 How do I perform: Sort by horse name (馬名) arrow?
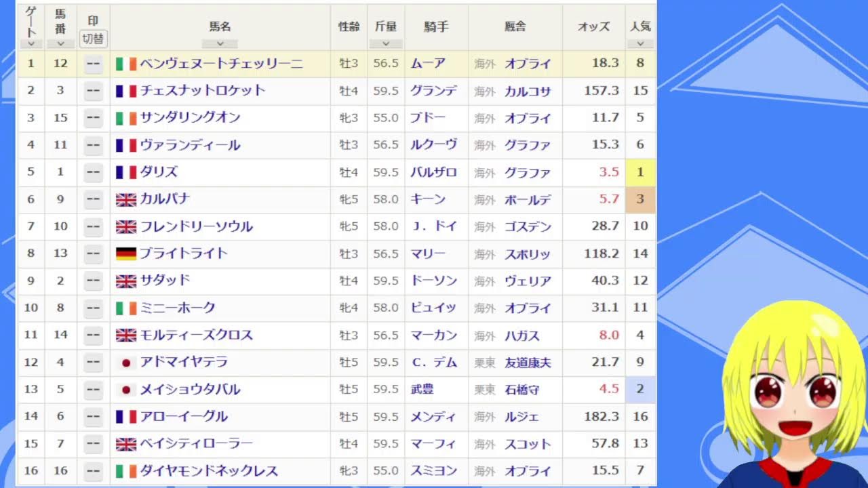tap(220, 43)
